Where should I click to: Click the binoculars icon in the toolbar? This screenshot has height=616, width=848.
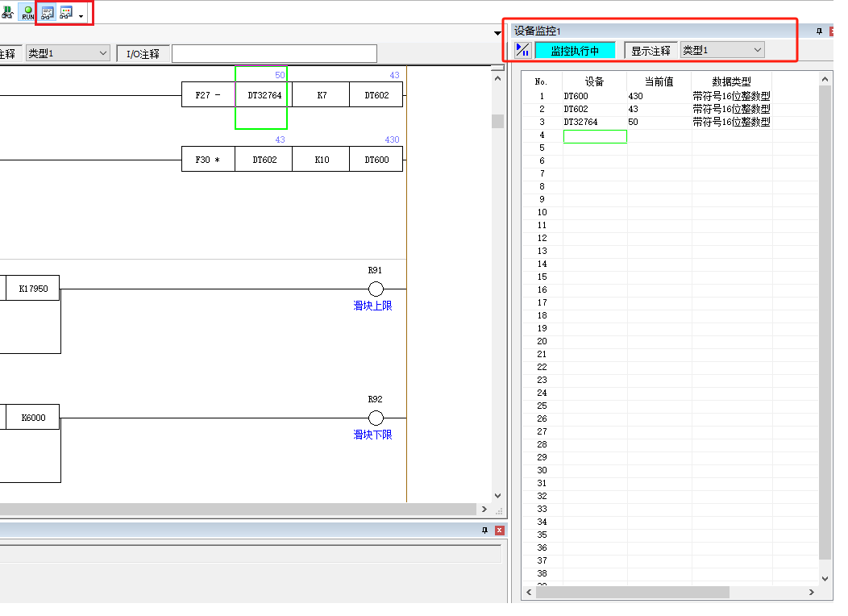coord(7,13)
